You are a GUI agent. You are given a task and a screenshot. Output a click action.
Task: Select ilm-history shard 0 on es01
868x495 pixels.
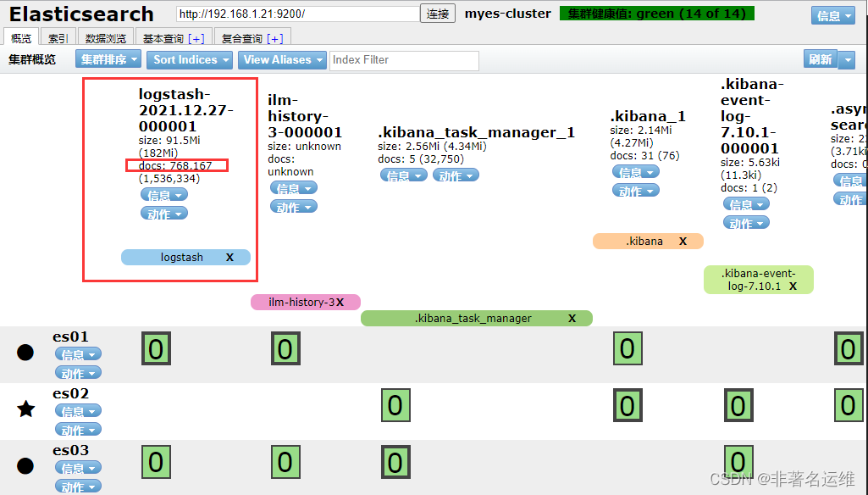click(285, 348)
